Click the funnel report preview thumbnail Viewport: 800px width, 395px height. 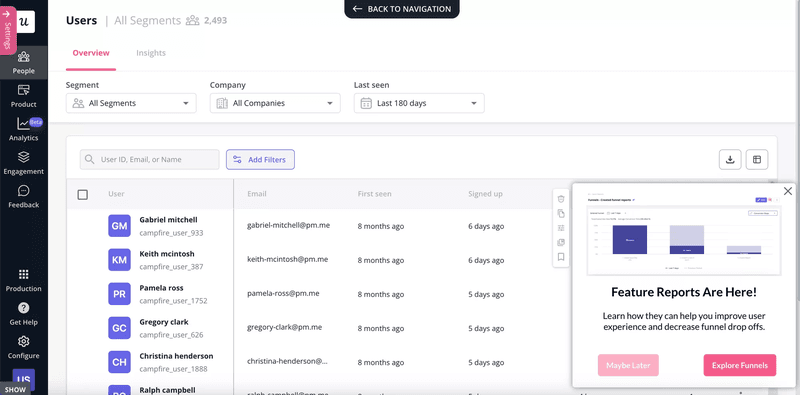[684, 233]
